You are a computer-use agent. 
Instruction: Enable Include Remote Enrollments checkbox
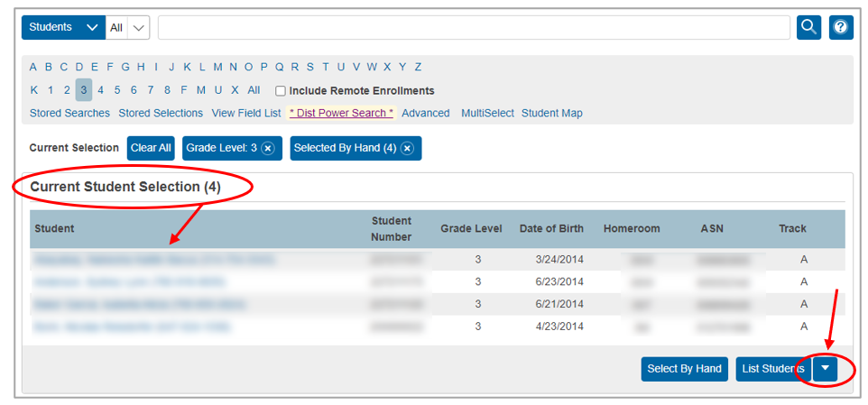pos(281,91)
